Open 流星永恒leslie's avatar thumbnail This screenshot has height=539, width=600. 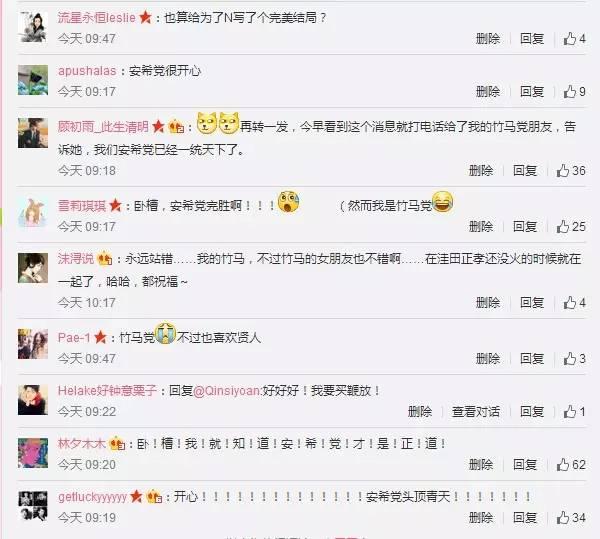coord(33,27)
